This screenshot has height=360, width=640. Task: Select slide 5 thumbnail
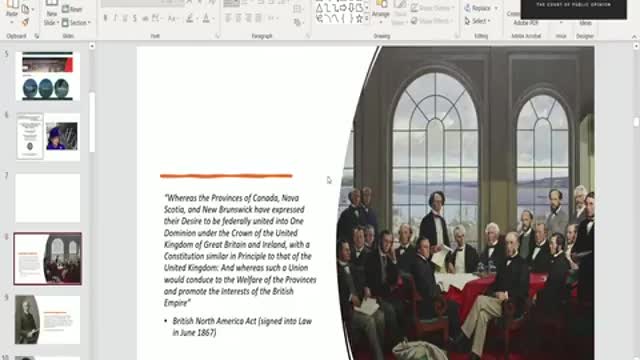(47, 76)
